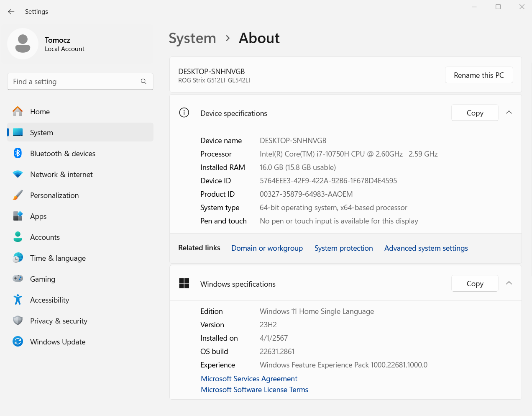Click the Experience pack value text
Viewport: 532px width, 416px height.
click(x=343, y=365)
